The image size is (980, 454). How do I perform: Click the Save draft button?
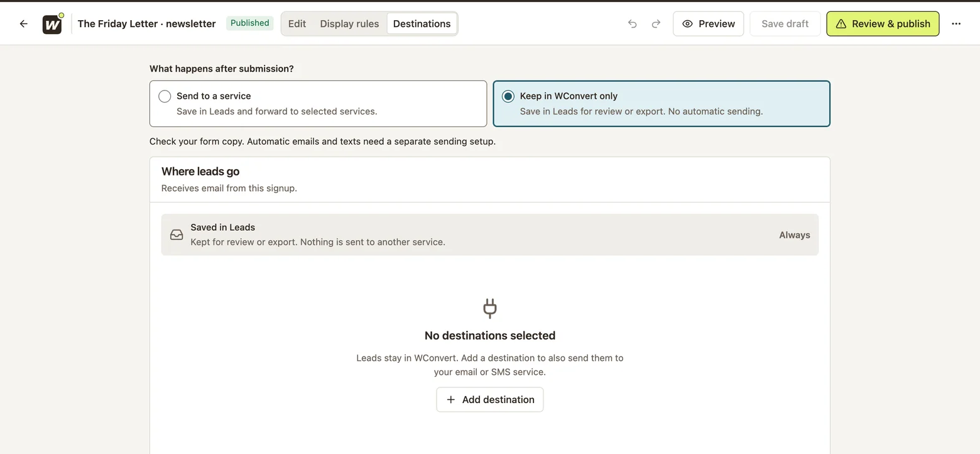coord(785,24)
